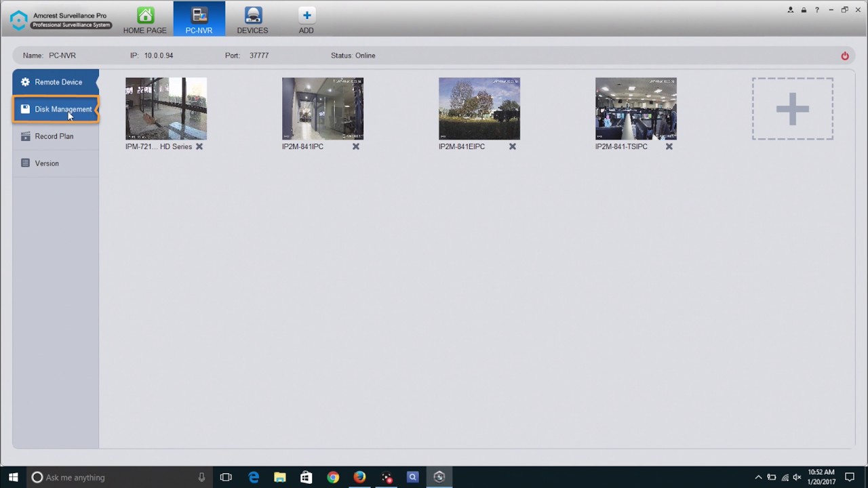The width and height of the screenshot is (868, 488).
Task: Open help via the question mark icon
Action: click(817, 10)
